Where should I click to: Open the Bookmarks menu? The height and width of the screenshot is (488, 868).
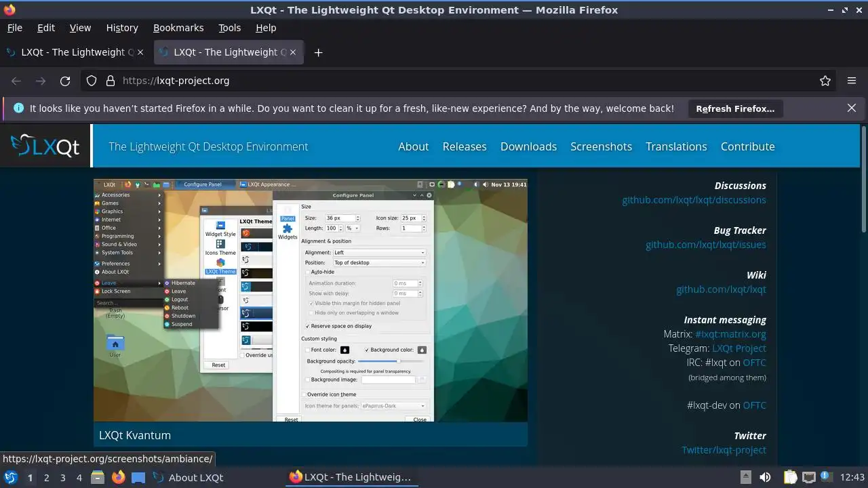click(x=178, y=28)
